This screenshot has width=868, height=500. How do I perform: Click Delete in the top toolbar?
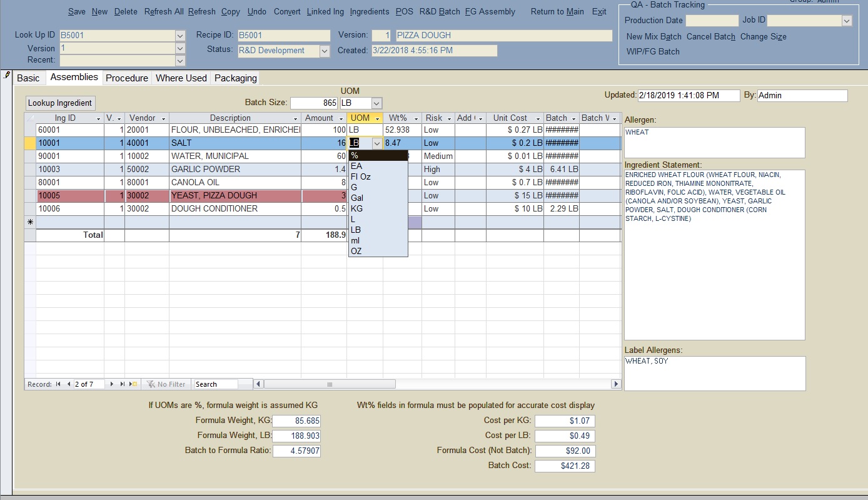pos(126,11)
